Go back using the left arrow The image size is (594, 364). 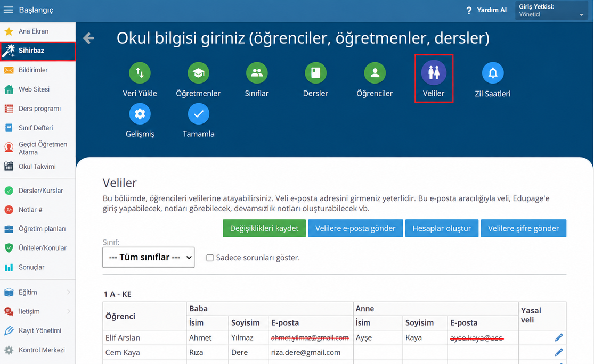pos(88,38)
